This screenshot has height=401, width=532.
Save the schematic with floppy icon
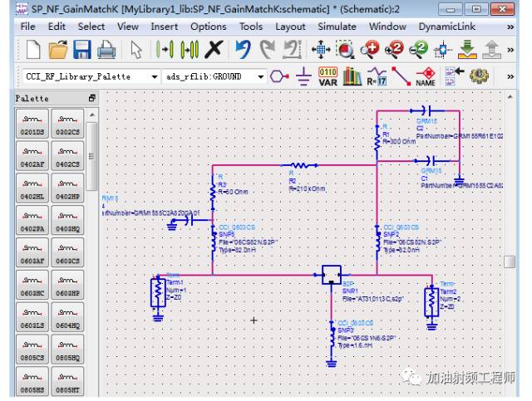pyautogui.click(x=82, y=50)
